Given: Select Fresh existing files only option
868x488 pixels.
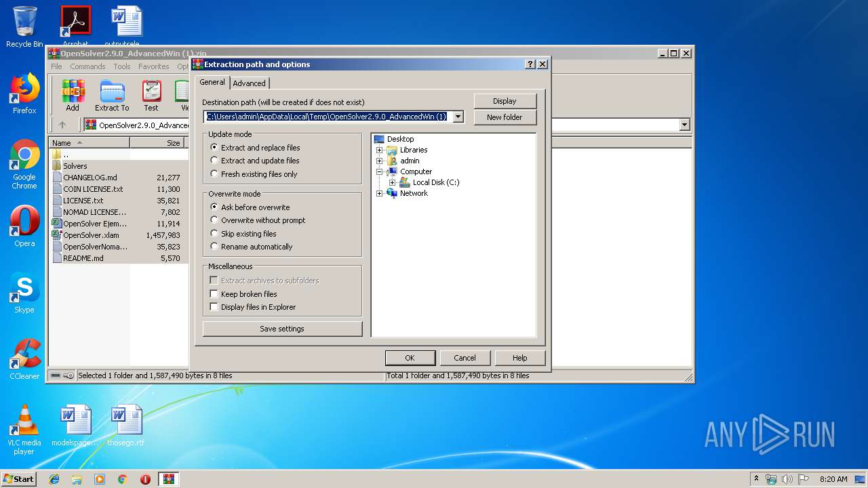Looking at the screenshot, I should pyautogui.click(x=254, y=174).
